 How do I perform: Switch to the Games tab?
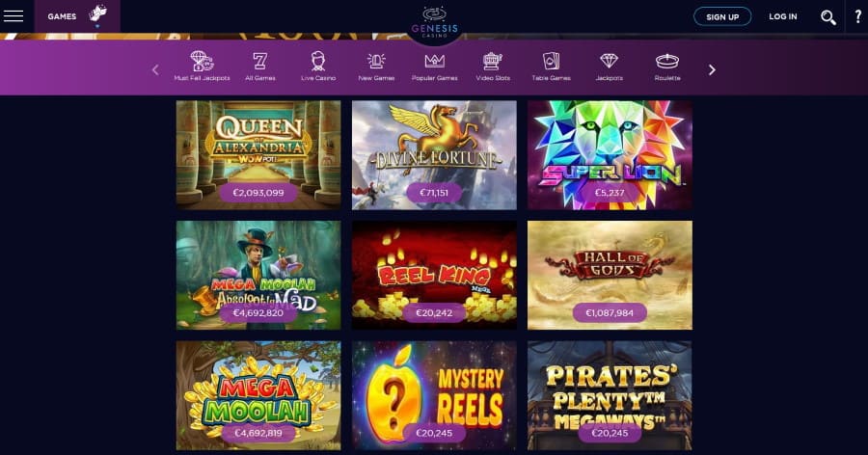coord(77,16)
